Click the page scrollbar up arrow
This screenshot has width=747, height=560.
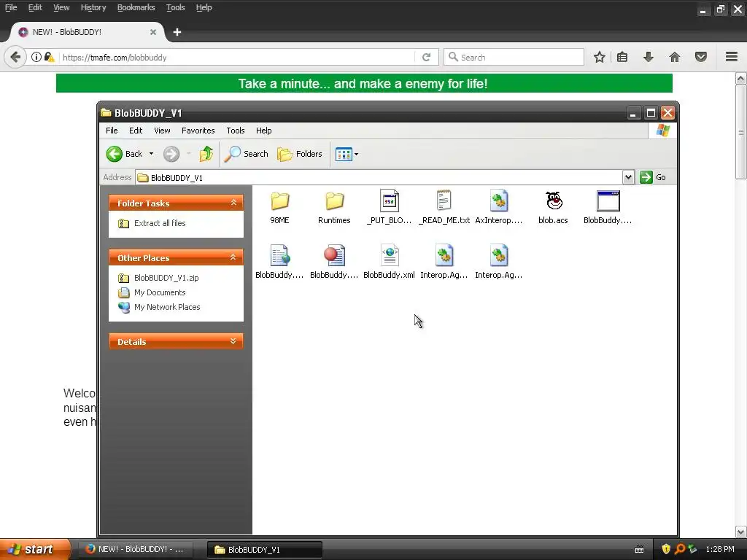click(741, 79)
